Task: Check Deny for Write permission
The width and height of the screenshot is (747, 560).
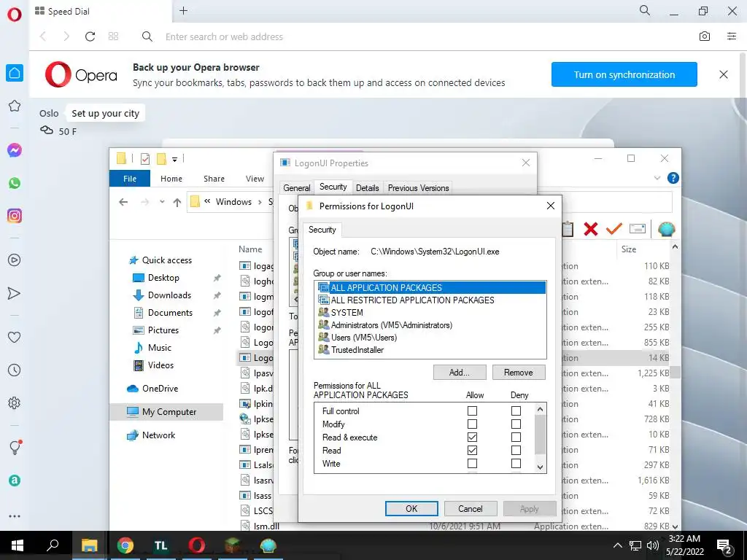Action: 516,463
